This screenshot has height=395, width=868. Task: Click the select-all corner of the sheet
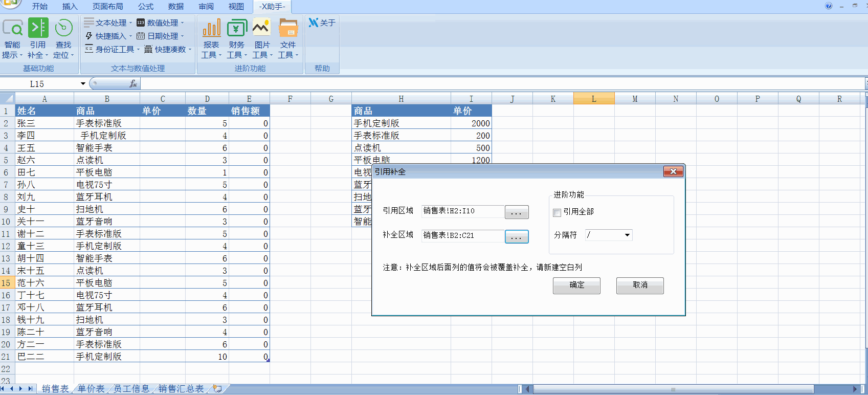click(x=7, y=99)
